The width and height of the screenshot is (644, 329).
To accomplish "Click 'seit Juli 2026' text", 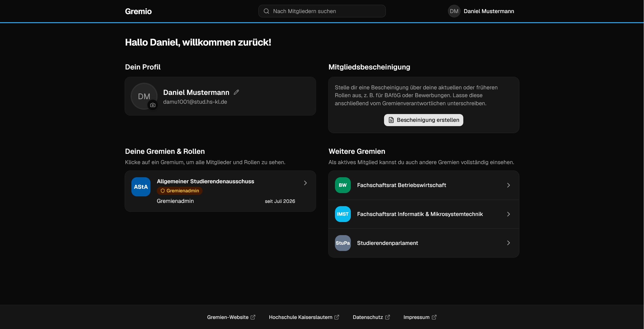I will (280, 201).
